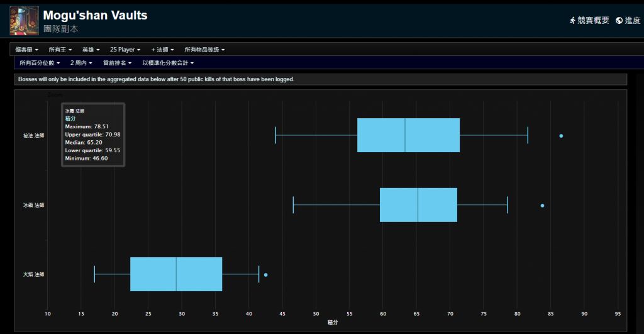Click the 進度 progress link
The width and height of the screenshot is (644, 334).
click(x=632, y=21)
